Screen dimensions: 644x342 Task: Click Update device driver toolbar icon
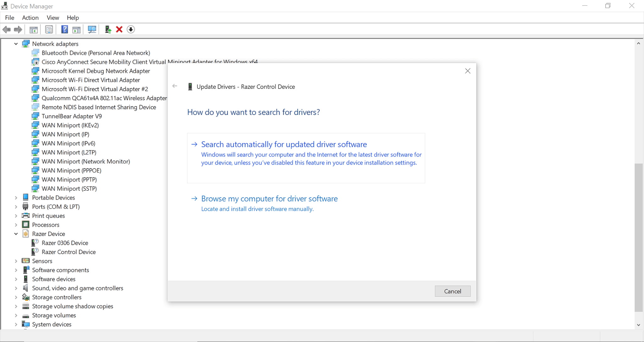108,30
